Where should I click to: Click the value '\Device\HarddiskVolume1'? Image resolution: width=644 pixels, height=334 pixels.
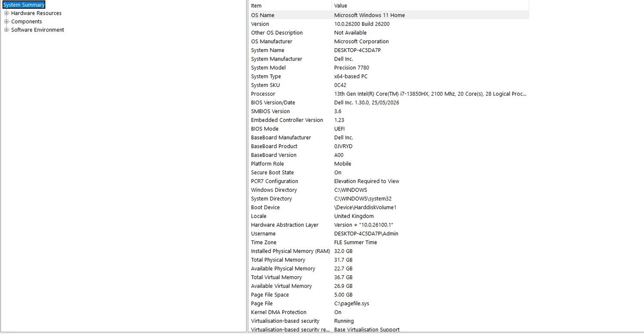coord(365,207)
